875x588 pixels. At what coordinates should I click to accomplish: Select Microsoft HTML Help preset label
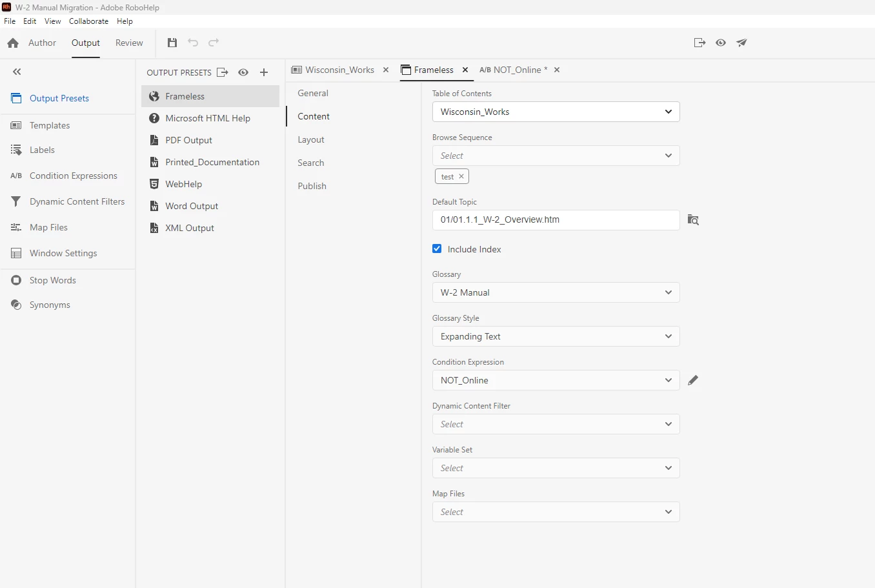pyautogui.click(x=208, y=118)
